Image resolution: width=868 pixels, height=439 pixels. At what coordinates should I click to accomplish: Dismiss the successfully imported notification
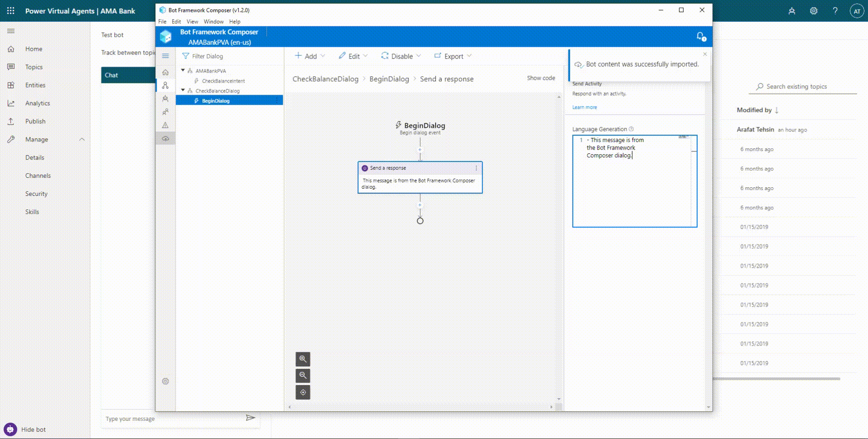click(704, 54)
